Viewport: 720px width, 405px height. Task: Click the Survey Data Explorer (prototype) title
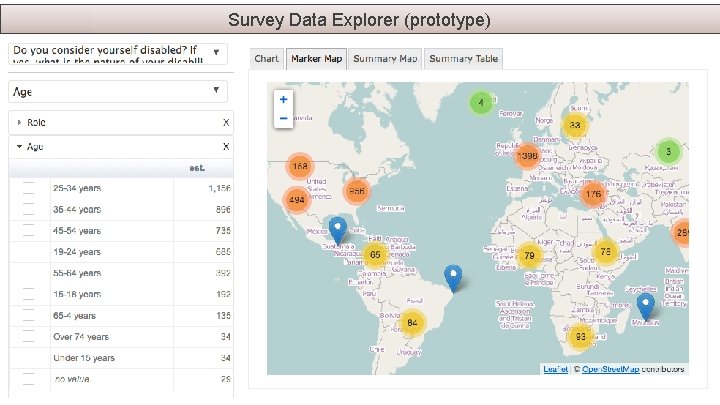pos(359,20)
